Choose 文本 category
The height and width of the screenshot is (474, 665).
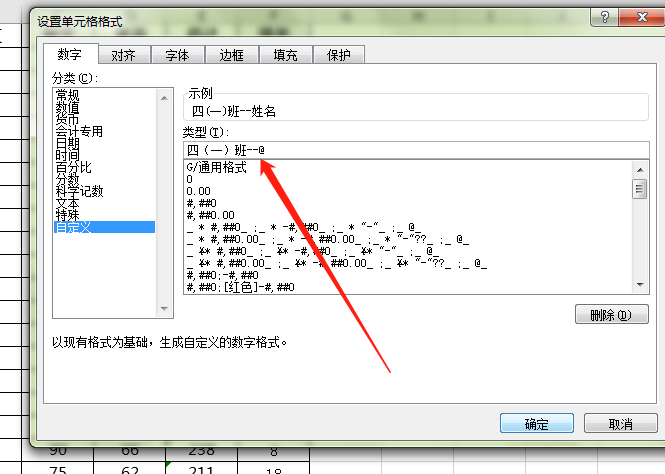click(x=104, y=203)
